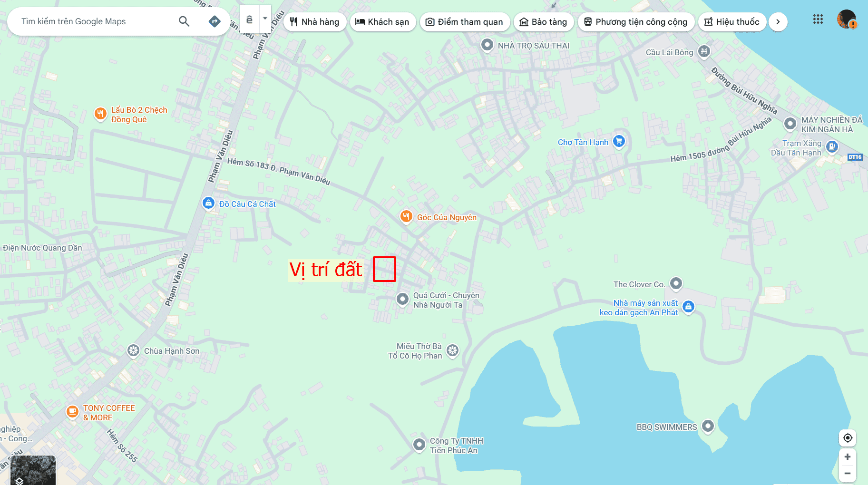Switch map layers via satellite thumbnail
868x485 pixels.
[x=33, y=470]
